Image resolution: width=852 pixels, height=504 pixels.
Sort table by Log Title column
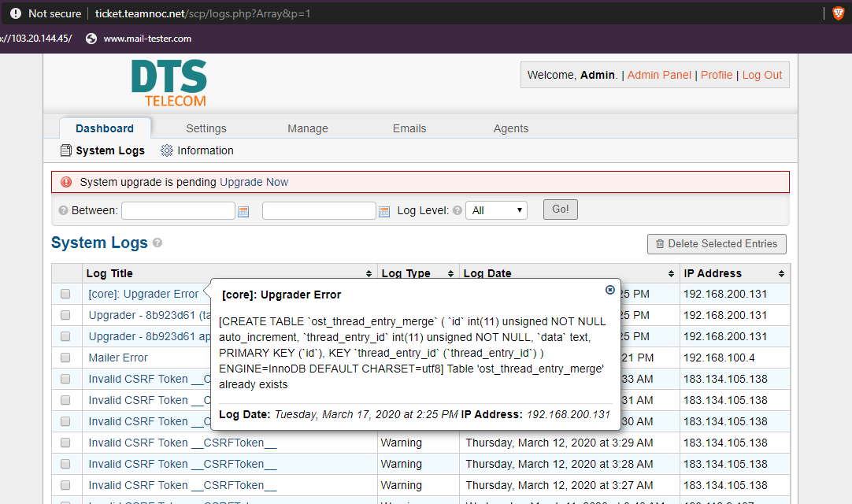(229, 273)
